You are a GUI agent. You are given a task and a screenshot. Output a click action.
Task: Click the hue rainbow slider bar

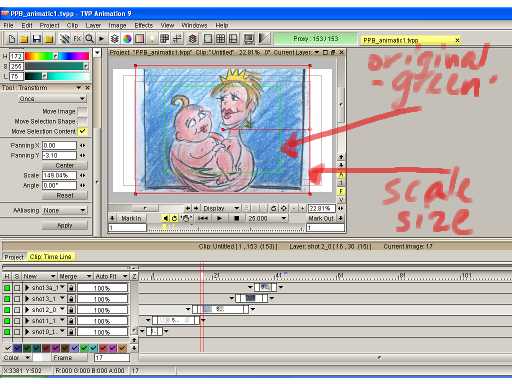tap(57, 56)
